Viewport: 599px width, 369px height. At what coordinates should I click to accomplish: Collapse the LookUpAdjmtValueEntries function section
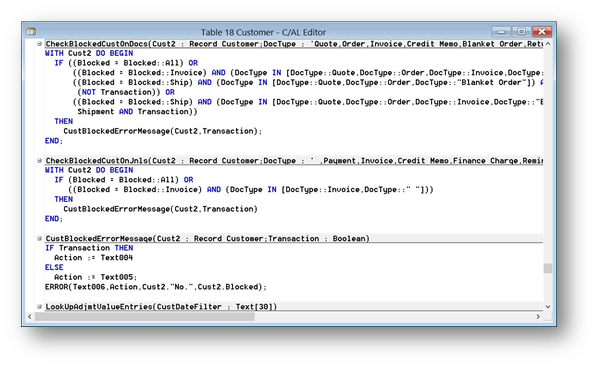pos(39,306)
